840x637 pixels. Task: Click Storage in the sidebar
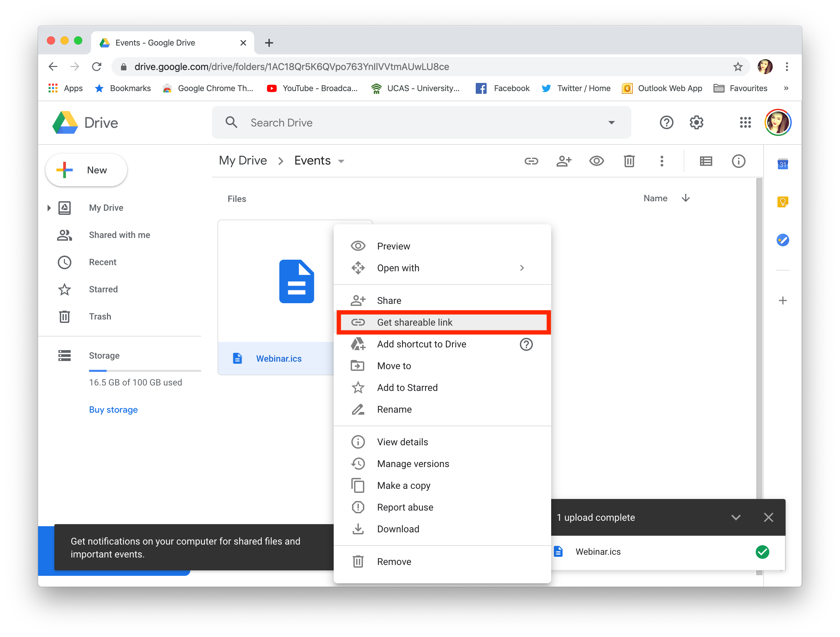pyautogui.click(x=104, y=356)
